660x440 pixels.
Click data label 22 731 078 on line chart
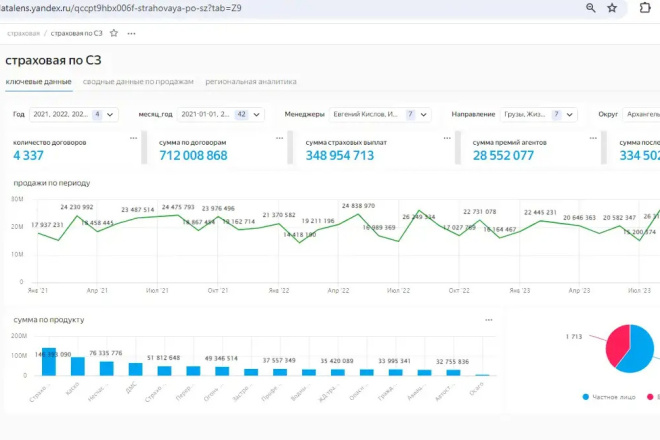[480, 211]
